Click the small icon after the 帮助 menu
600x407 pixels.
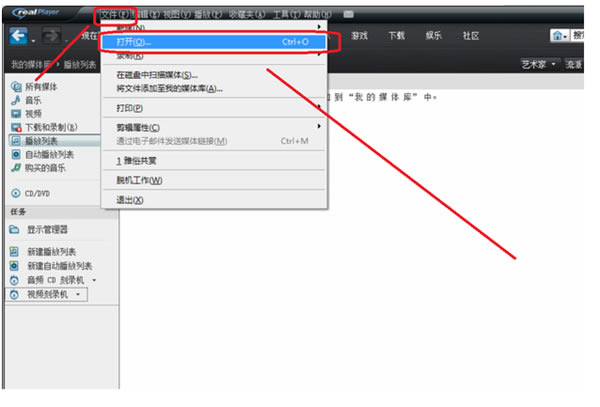(348, 15)
